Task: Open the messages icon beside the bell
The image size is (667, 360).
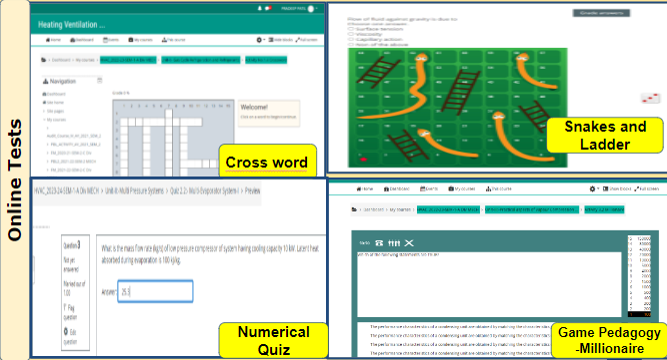Action: click(x=268, y=8)
